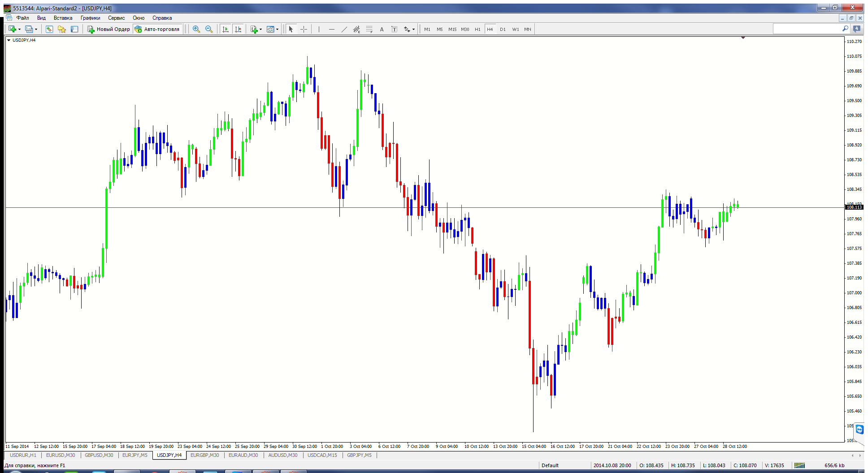Open the Файл menu
The width and height of the screenshot is (868, 473).
coord(22,18)
